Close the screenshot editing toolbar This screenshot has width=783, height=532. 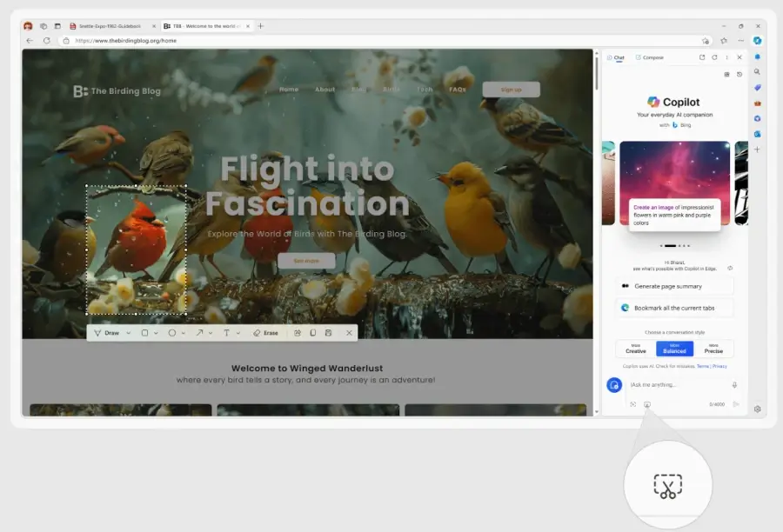(x=349, y=333)
